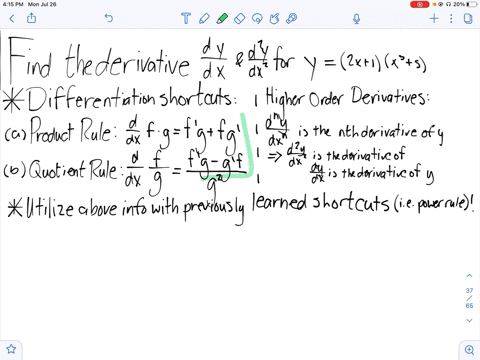Viewport: 480px width, 360px height.
Task: Open the share/export icon
Action: tap(31, 18)
